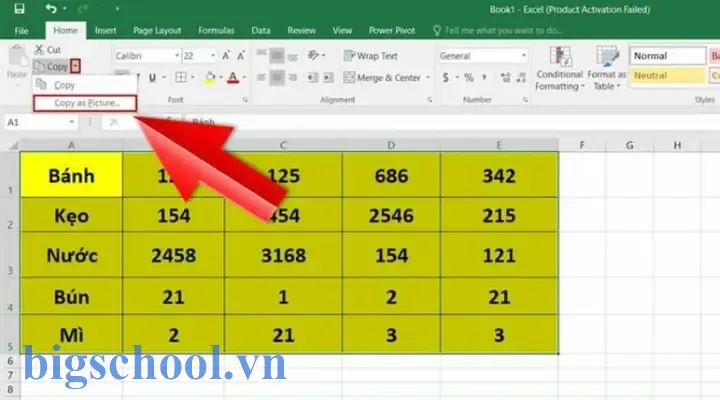Click the Redo icon in the quick access toolbar
This screenshot has height=400, width=720.
pyautogui.click(x=83, y=8)
